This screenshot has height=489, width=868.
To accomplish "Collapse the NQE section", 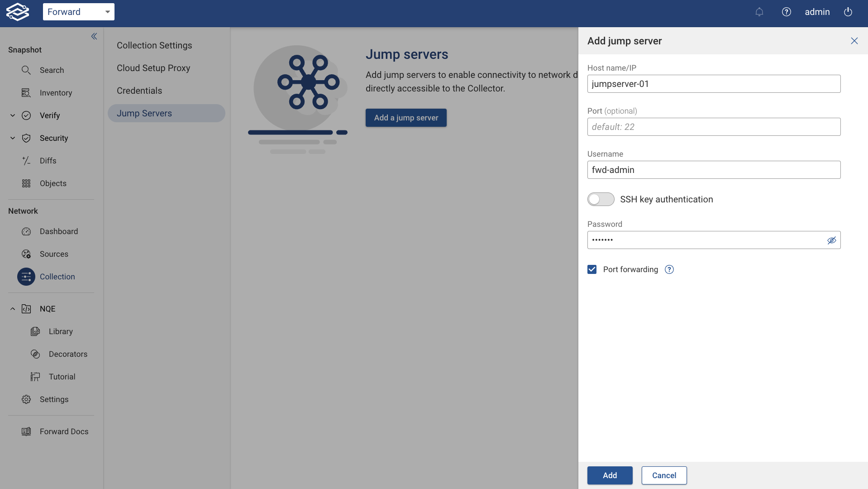I will click(x=12, y=308).
